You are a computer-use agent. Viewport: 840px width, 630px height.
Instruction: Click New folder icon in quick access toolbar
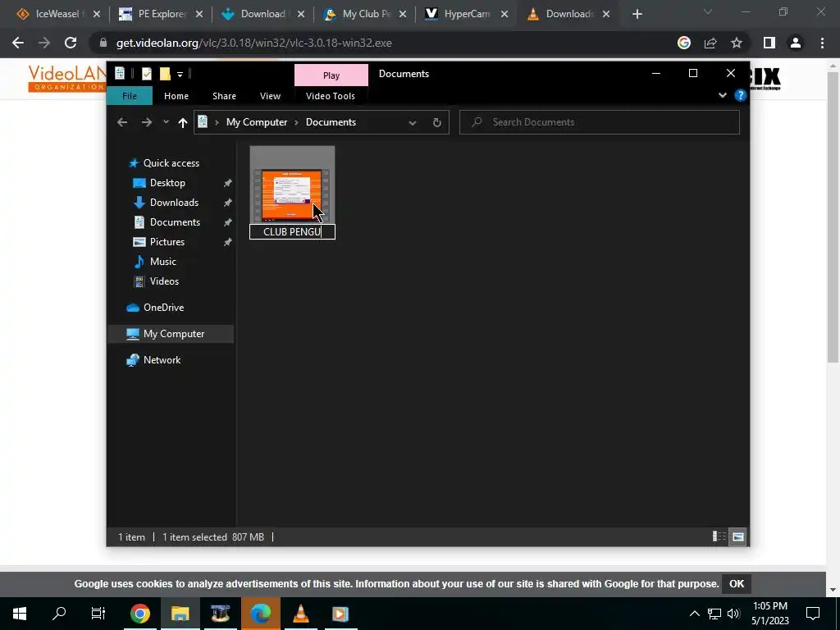[x=165, y=73]
